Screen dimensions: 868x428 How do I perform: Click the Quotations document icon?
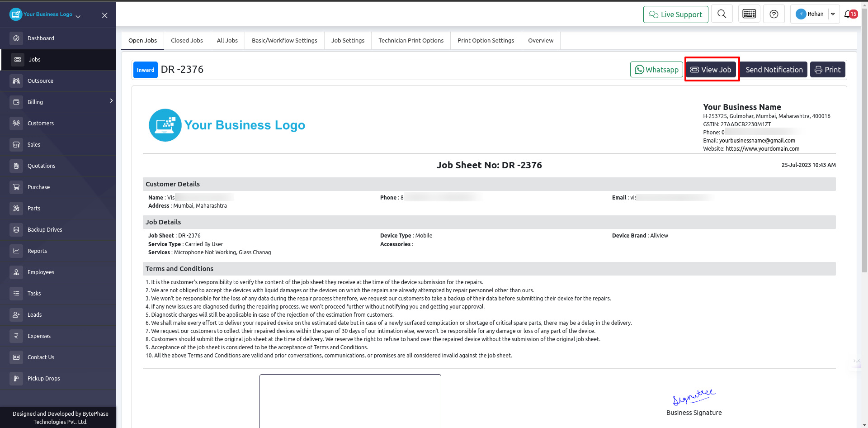click(16, 166)
